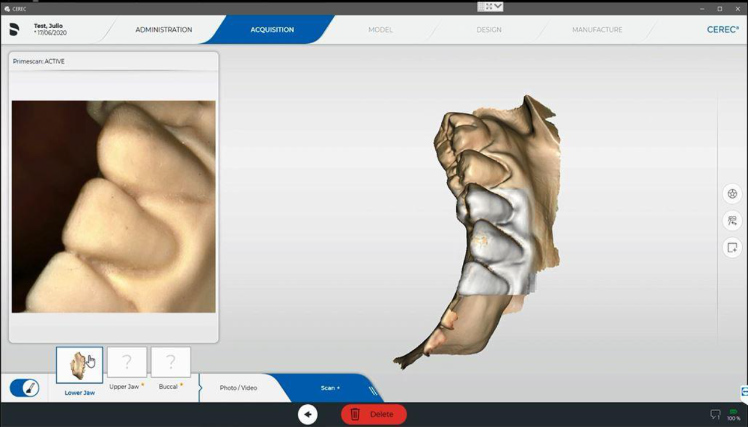Click the Lower Jaw label

click(x=80, y=393)
